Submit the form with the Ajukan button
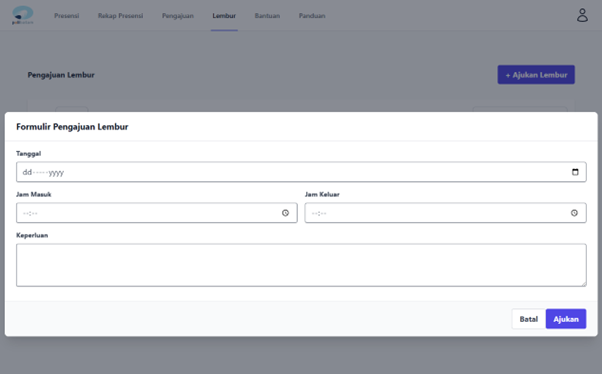 566,319
